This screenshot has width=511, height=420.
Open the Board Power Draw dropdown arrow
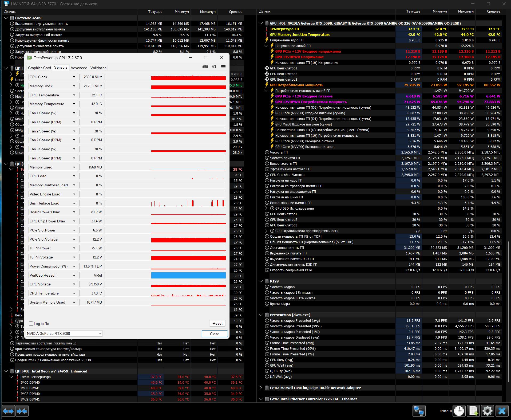[74, 212]
